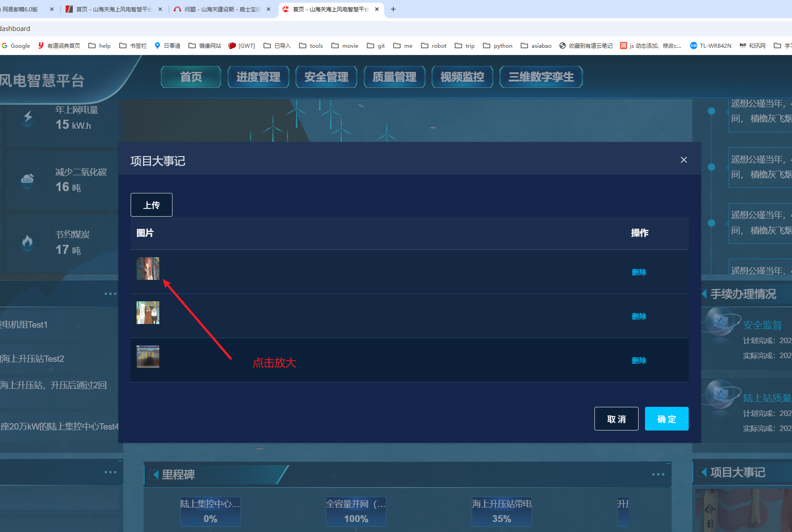Open a new browser tab

tap(393, 9)
